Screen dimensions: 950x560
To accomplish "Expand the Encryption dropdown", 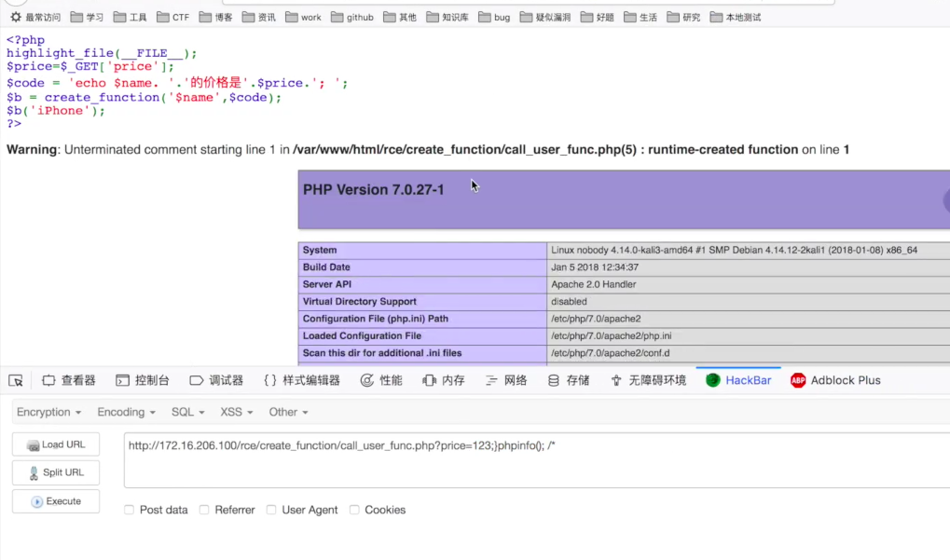I will 48,412.
